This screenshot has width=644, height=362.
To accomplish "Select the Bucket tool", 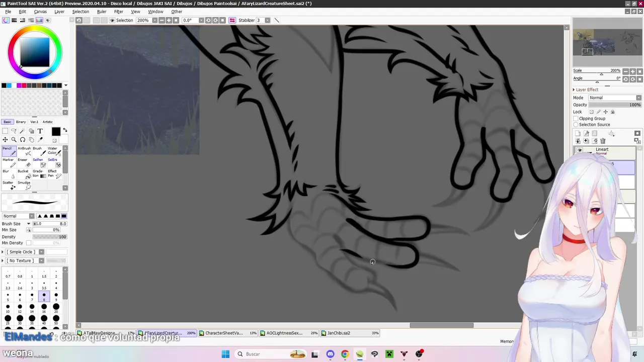I will (24, 174).
